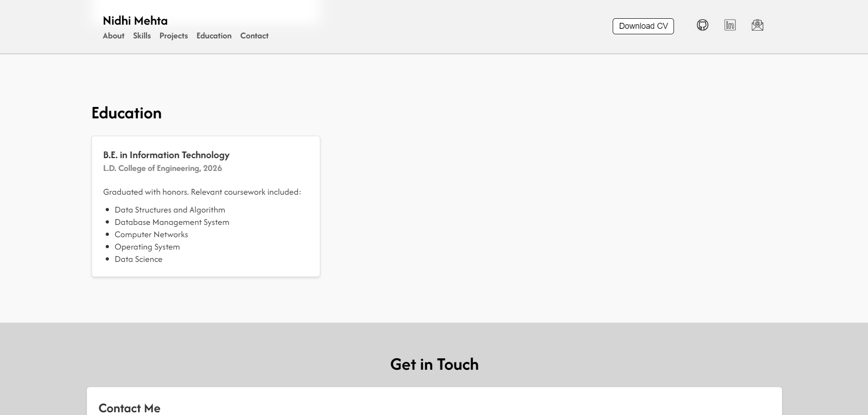Image resolution: width=868 pixels, height=415 pixels.
Task: Click the Computer Networks list item
Action: [151, 234]
